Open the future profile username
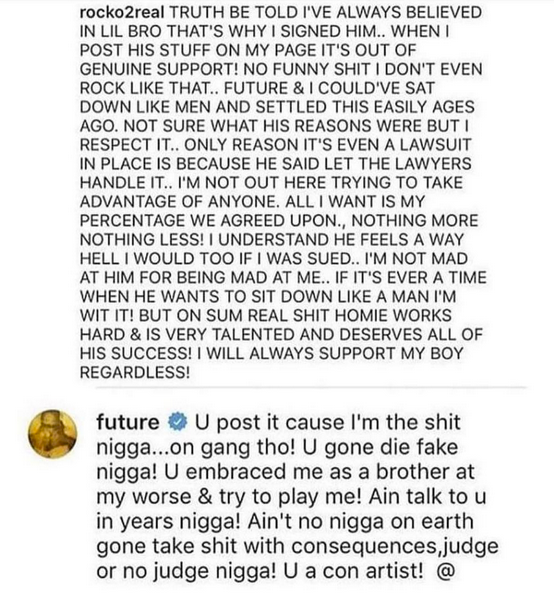Image resolution: width=554 pixels, height=595 pixels. [x=128, y=422]
